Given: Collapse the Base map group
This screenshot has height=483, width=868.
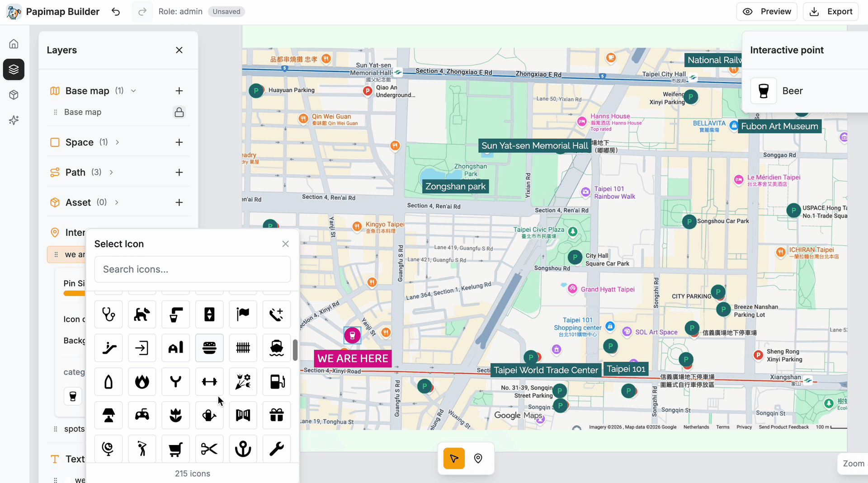Looking at the screenshot, I should 133,91.
